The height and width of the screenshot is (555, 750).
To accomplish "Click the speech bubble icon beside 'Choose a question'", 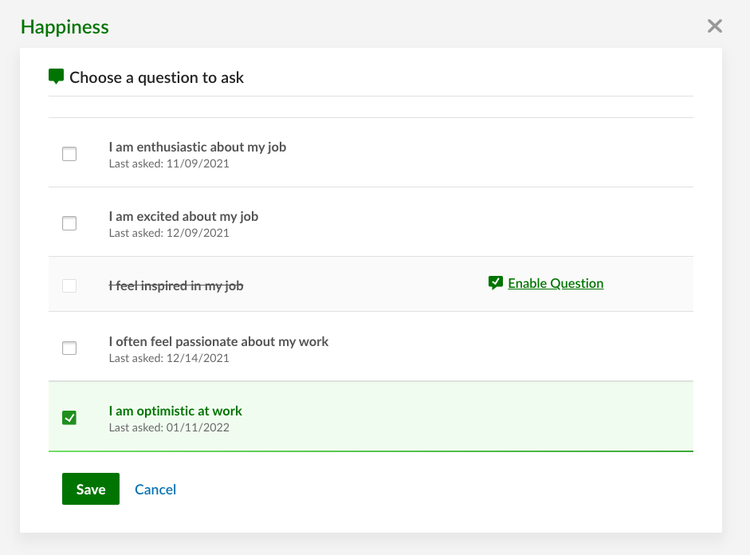I will coord(56,77).
